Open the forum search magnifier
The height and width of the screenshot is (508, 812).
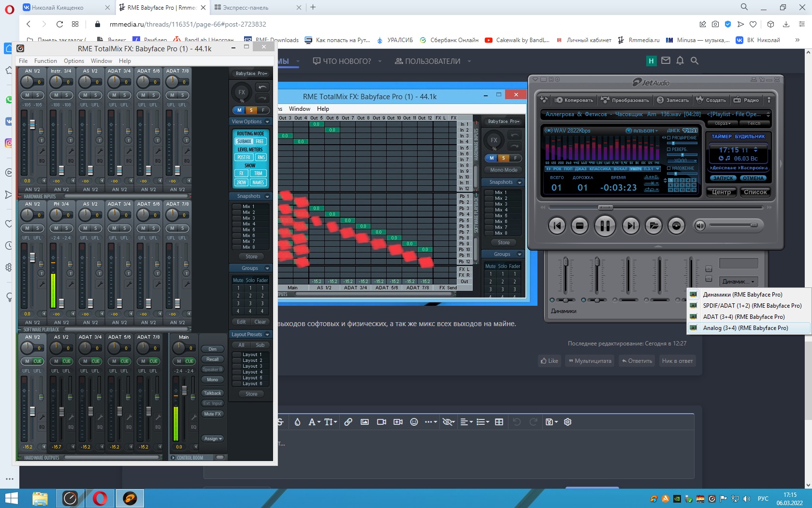point(695,61)
